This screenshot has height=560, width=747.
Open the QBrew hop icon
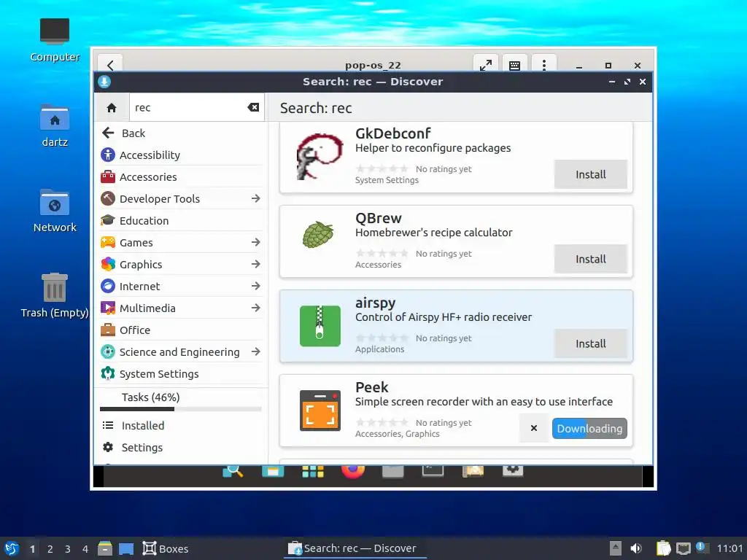tap(318, 234)
